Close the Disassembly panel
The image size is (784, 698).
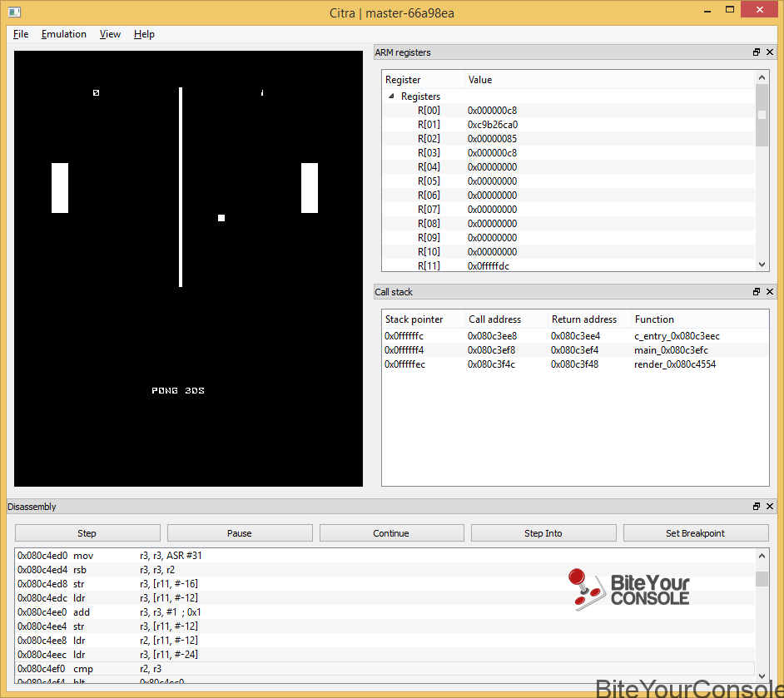(x=770, y=506)
